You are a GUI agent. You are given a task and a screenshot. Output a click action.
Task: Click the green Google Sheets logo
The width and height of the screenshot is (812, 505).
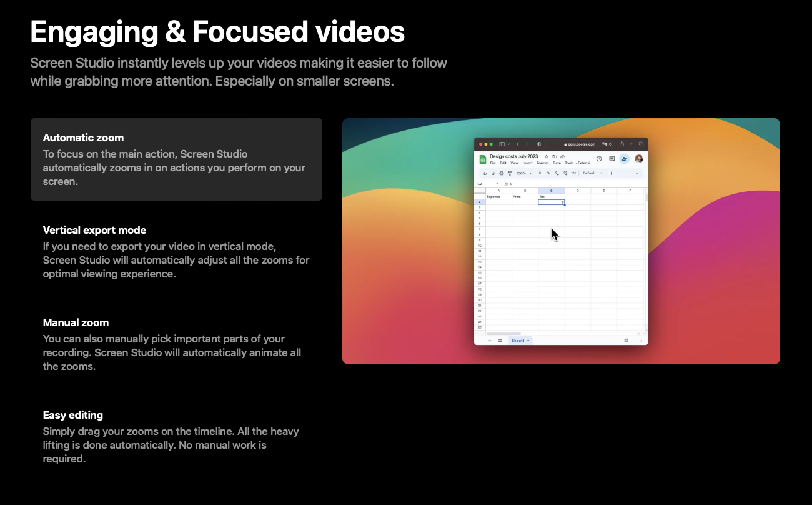click(483, 159)
